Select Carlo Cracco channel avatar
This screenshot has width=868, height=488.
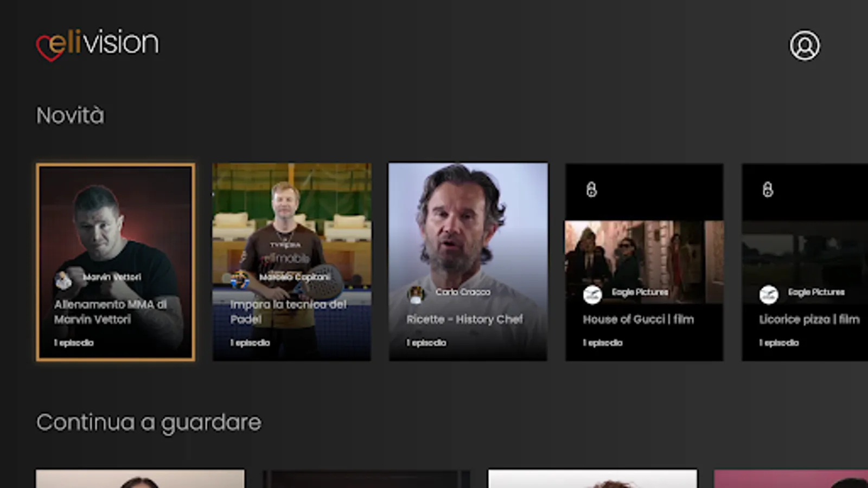[x=416, y=295]
